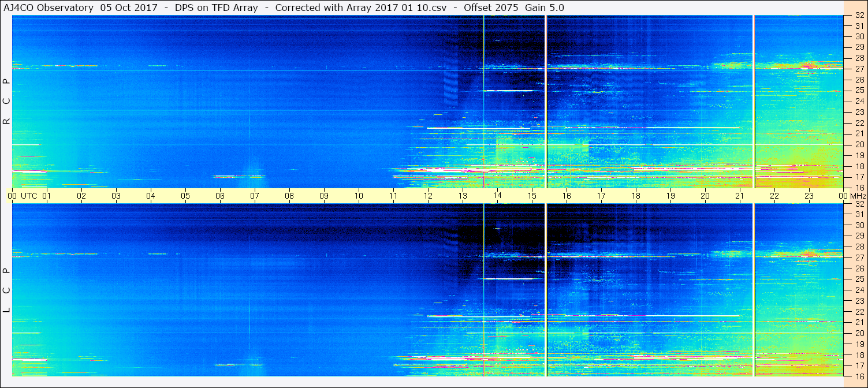This screenshot has width=868, height=388.
Task: Click the "MHz" label on time axis
Action: coord(858,196)
